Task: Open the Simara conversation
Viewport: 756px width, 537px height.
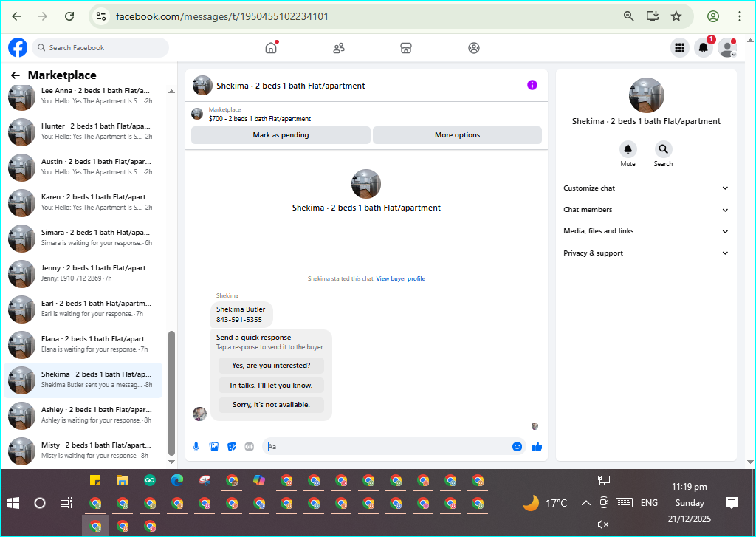Action: click(x=83, y=238)
